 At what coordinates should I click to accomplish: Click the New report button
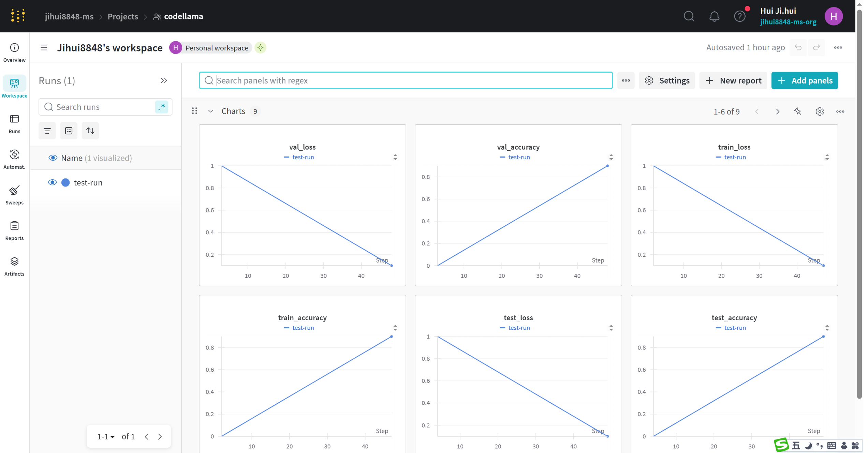pyautogui.click(x=733, y=81)
